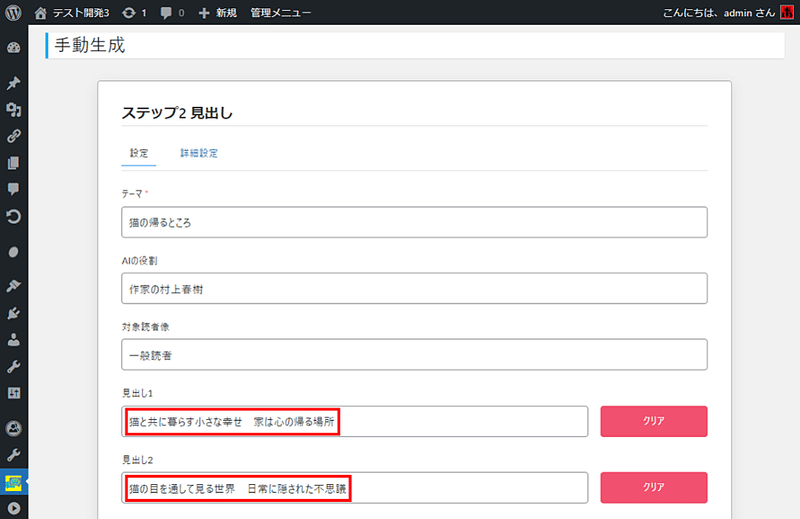The width and height of the screenshot is (800, 519).
Task: Click the 手動生成 page title
Action: pyautogui.click(x=90, y=45)
